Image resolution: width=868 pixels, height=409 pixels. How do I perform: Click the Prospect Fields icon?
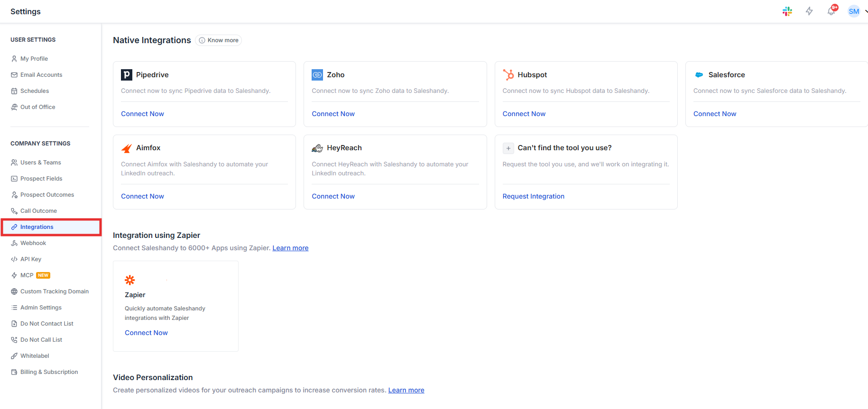coord(14,179)
